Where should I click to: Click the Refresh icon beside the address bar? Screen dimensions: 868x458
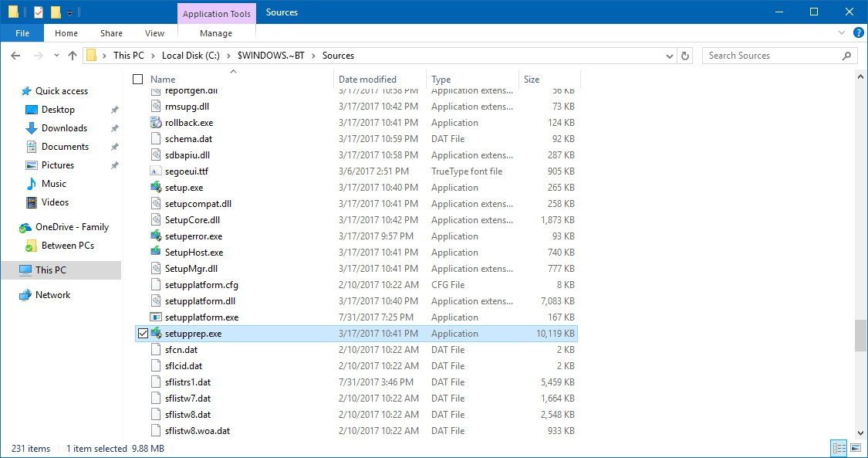[x=686, y=55]
